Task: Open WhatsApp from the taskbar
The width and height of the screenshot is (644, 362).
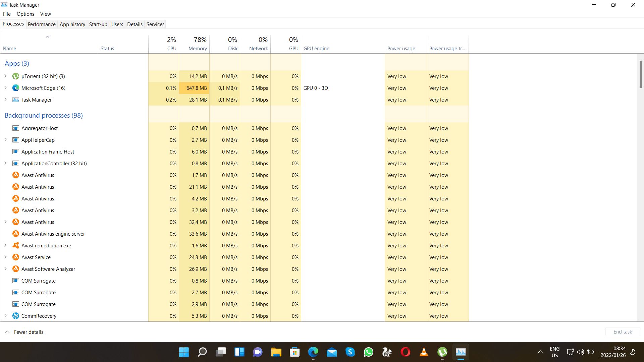Action: pos(368,352)
